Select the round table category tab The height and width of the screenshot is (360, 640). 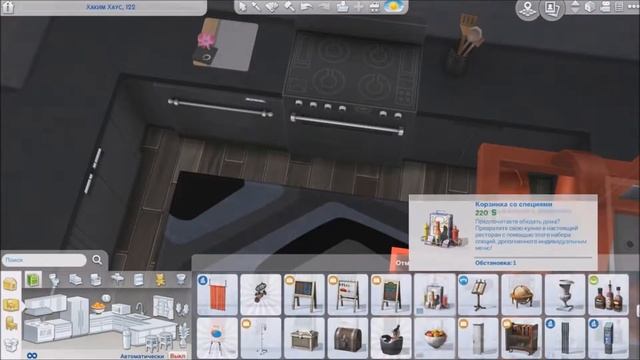[x=181, y=279]
